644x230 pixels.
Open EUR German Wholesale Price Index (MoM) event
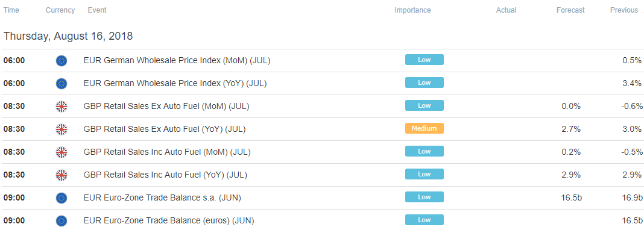coord(177,61)
